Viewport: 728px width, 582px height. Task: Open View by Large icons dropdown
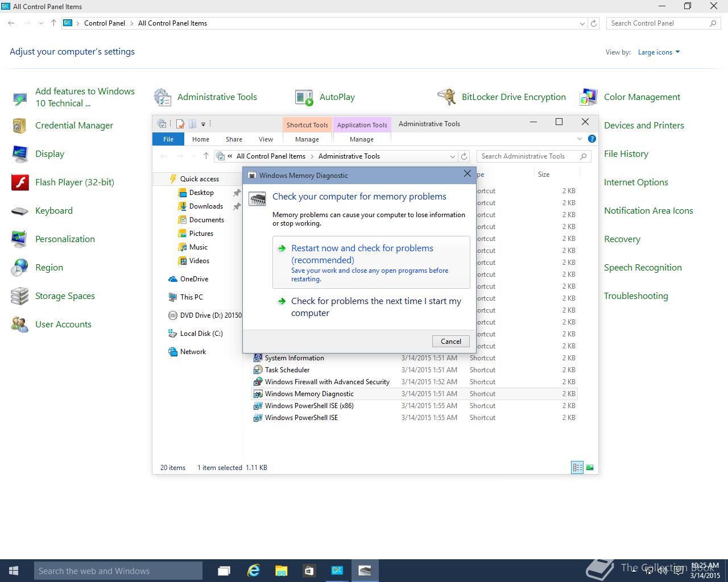pos(659,52)
